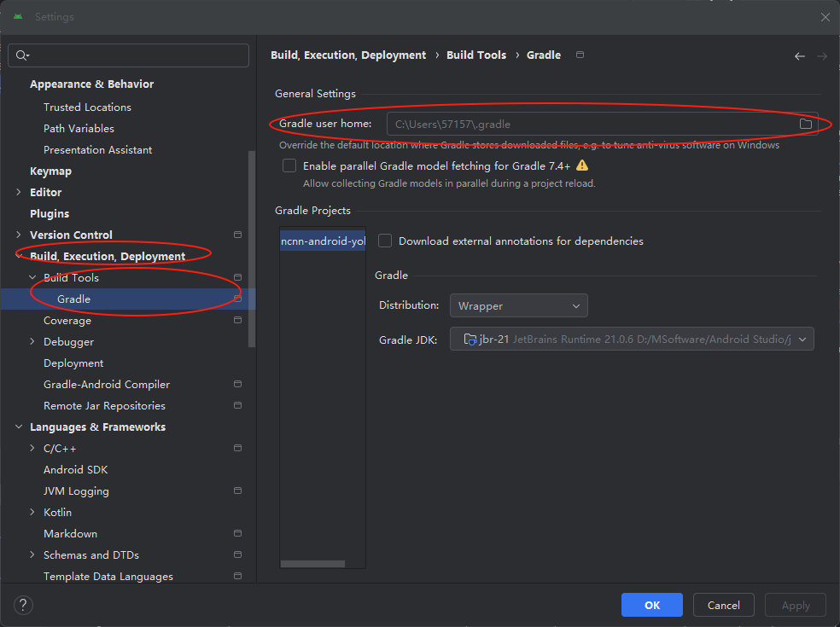The width and height of the screenshot is (840, 627).
Task: Click project-level icon on Version Control row
Action: (238, 235)
